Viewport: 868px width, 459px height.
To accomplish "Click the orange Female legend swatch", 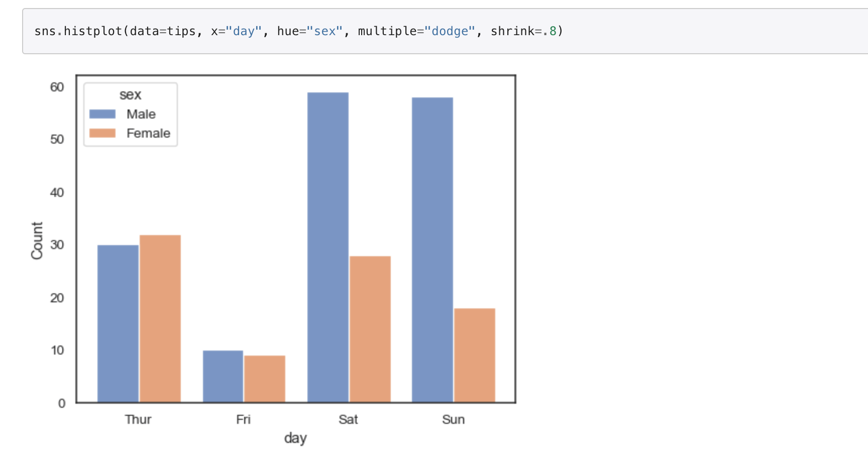I will pos(102,133).
